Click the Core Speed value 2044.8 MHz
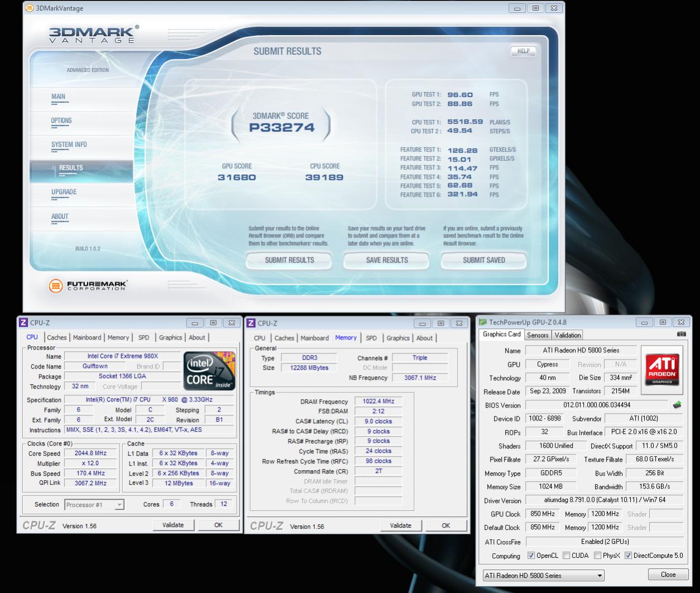 point(90,453)
